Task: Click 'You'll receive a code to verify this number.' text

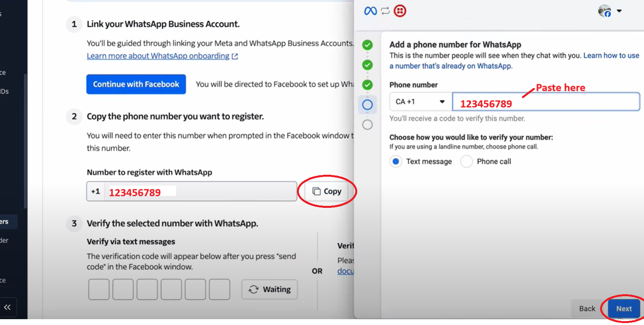Action: (x=457, y=118)
